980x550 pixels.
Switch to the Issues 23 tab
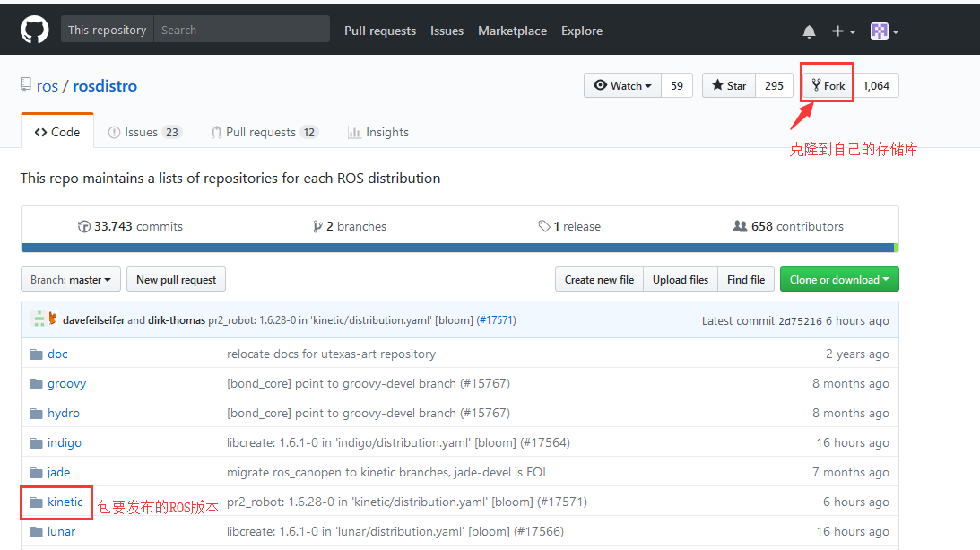click(x=145, y=132)
